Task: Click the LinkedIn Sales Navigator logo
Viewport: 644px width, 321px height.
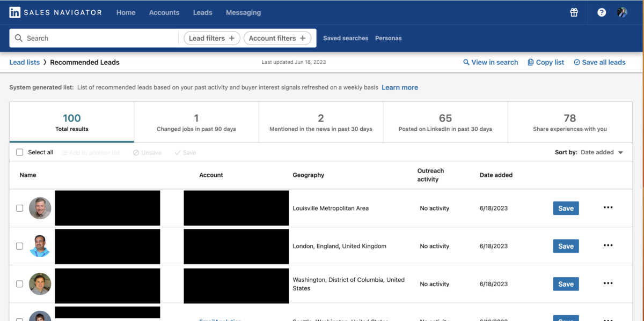Action: point(55,12)
